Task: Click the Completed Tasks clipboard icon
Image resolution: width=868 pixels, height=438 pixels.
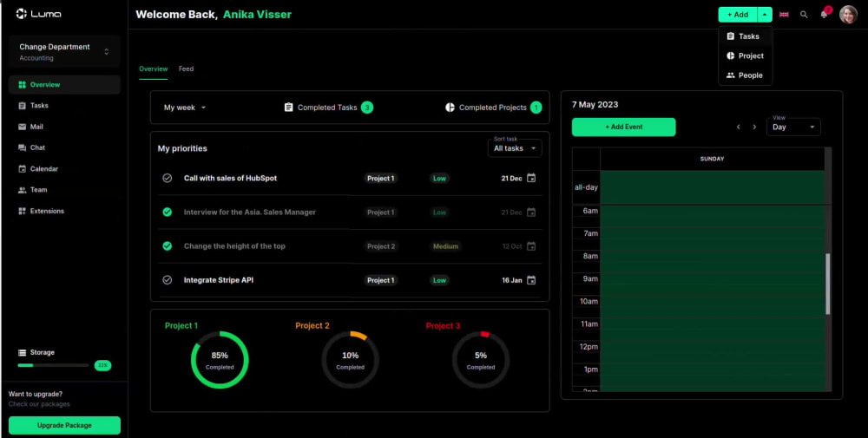Action: (x=288, y=108)
